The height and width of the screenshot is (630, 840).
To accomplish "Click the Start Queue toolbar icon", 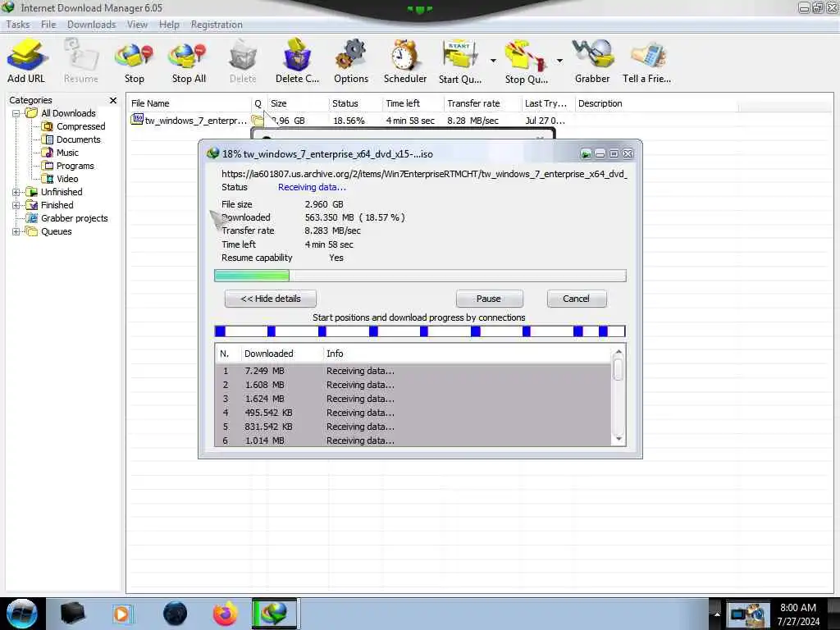I will 460,61.
